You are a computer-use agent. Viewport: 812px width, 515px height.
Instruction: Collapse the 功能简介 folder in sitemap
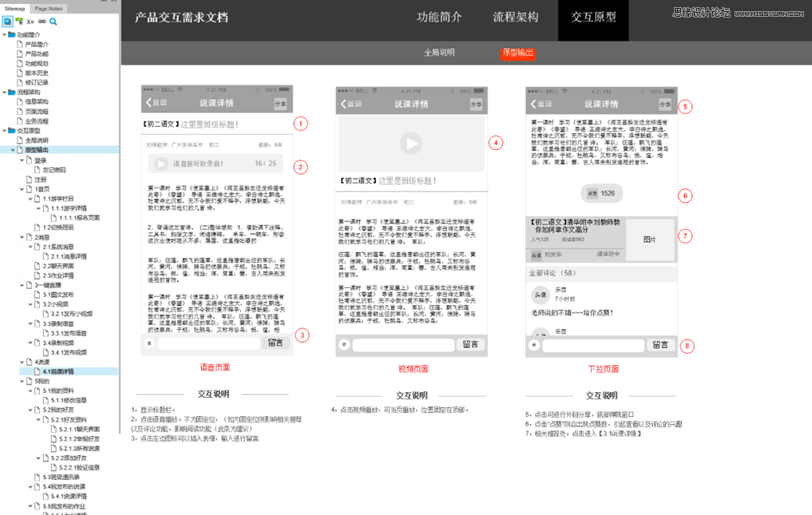5,34
